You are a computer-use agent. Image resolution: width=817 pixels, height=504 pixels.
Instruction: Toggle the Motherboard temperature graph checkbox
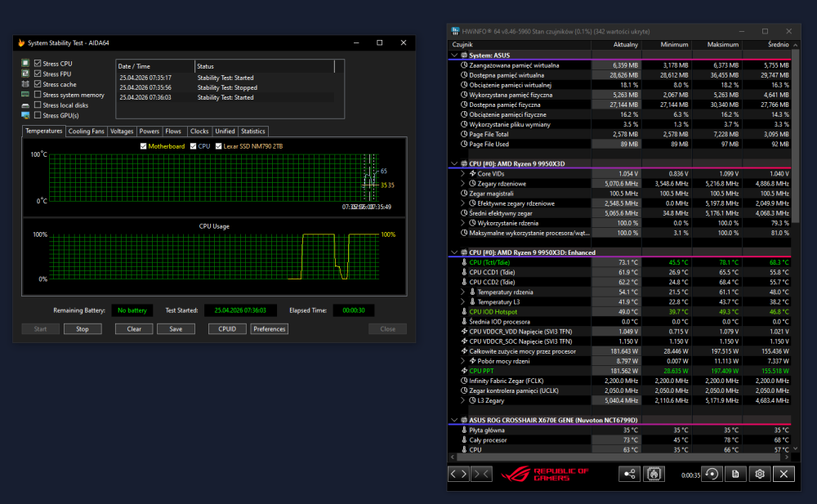point(143,146)
